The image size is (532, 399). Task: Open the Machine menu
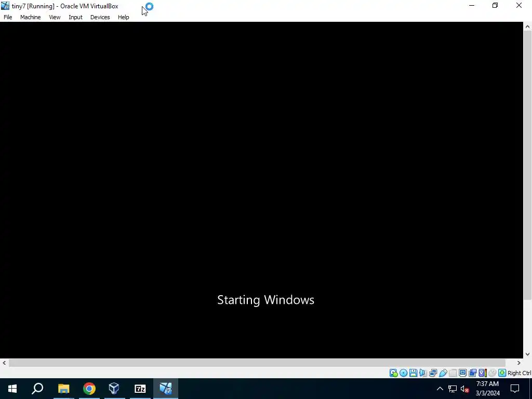tap(30, 17)
